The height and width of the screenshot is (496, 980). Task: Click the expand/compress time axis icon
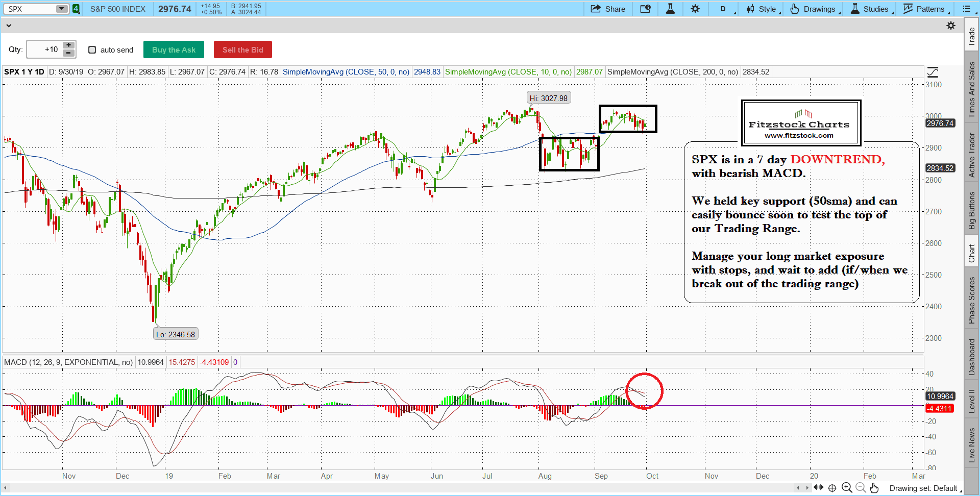pyautogui.click(x=819, y=488)
